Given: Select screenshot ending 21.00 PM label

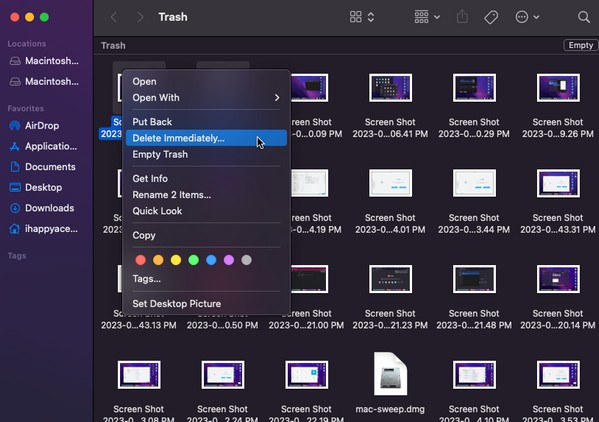Looking at the screenshot, I should 306,325.
